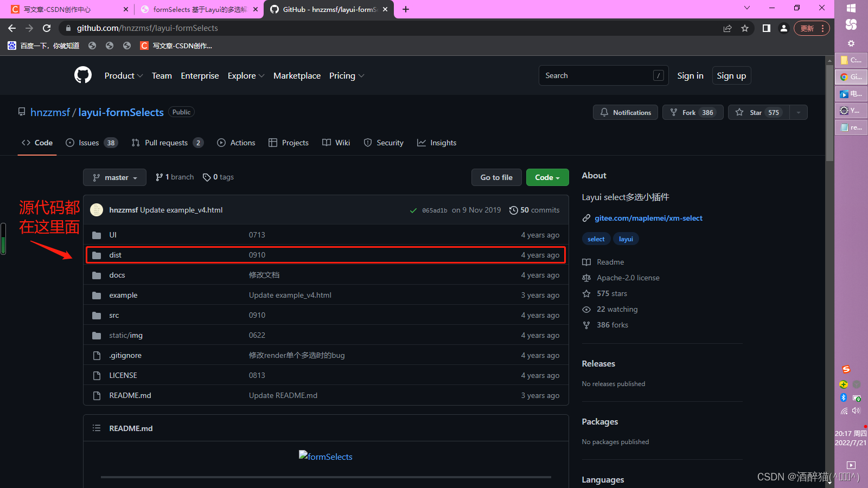Click the Notifications button
Screen dimensions: 868x488
626,112
